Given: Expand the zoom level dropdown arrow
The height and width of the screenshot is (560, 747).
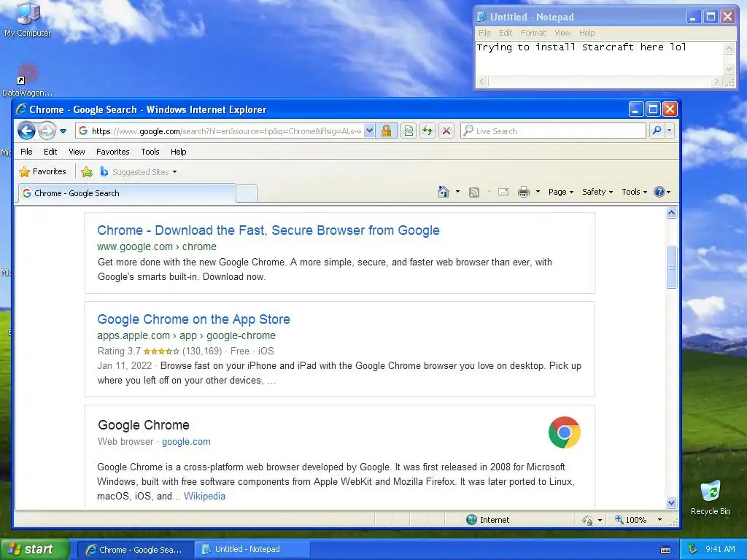Looking at the screenshot, I should (659, 519).
